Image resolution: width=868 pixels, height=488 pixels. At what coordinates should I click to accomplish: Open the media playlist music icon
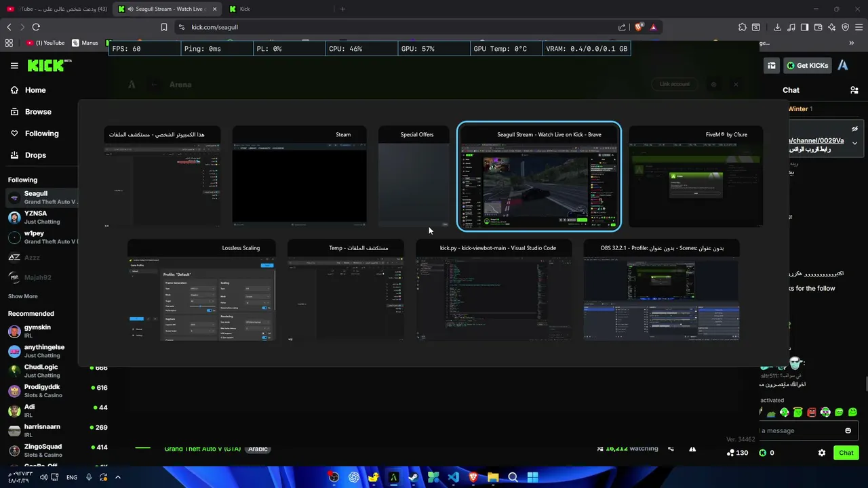pos(791,27)
